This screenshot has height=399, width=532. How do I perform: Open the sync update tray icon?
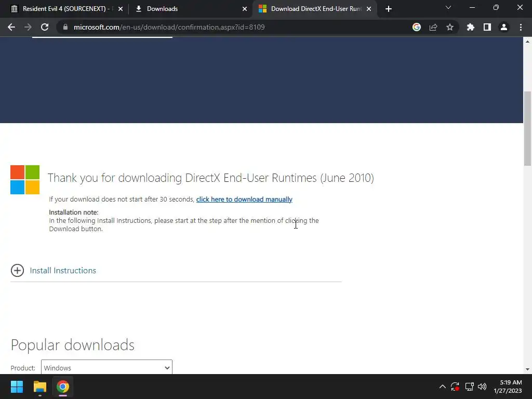[x=455, y=387]
